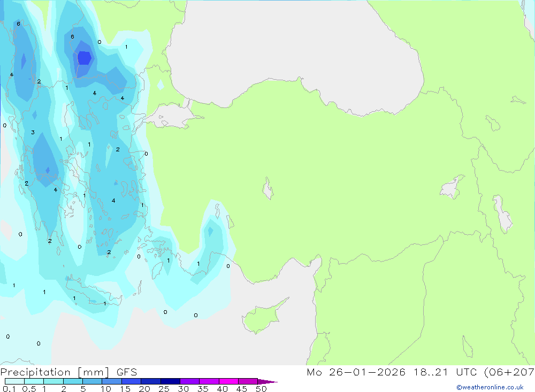535x392 pixels.
Task: Click the legend scale label '30'
Action: [184, 389]
